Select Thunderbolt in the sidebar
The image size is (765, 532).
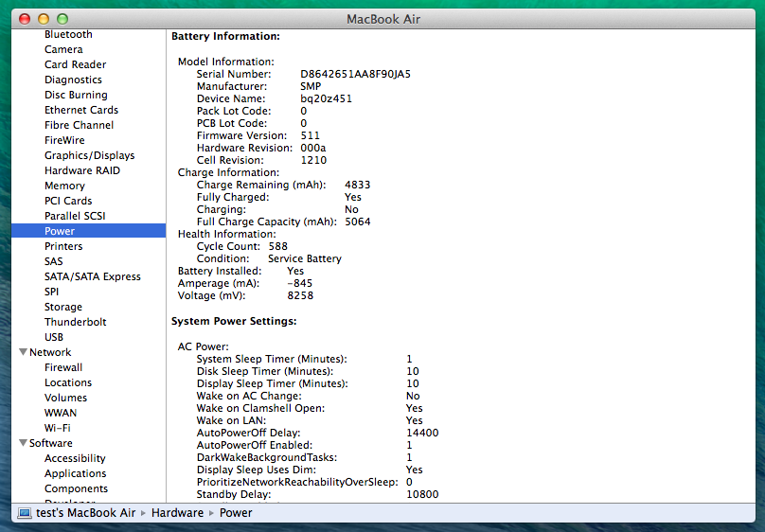pos(76,322)
